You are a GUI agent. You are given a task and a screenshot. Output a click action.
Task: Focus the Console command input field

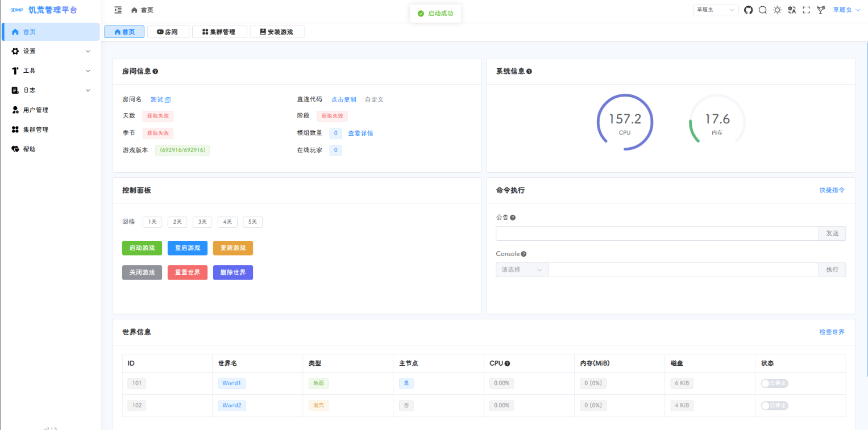[x=683, y=270]
